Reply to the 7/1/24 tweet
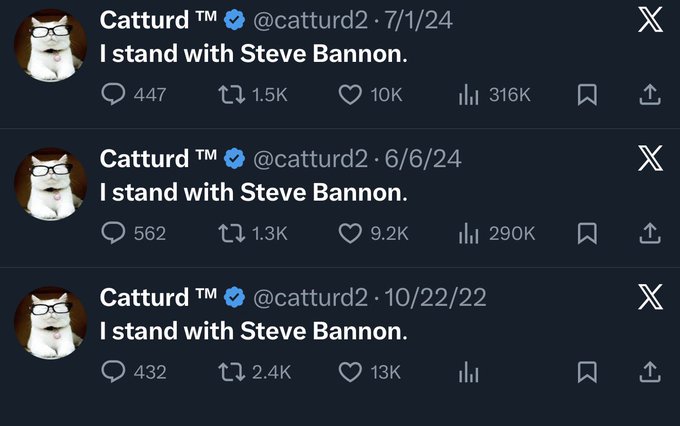 point(114,94)
